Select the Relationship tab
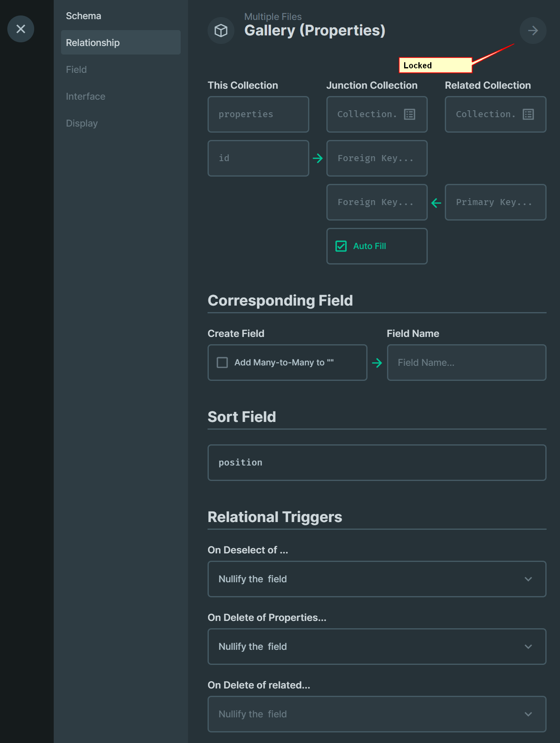The image size is (560, 743). pos(121,43)
